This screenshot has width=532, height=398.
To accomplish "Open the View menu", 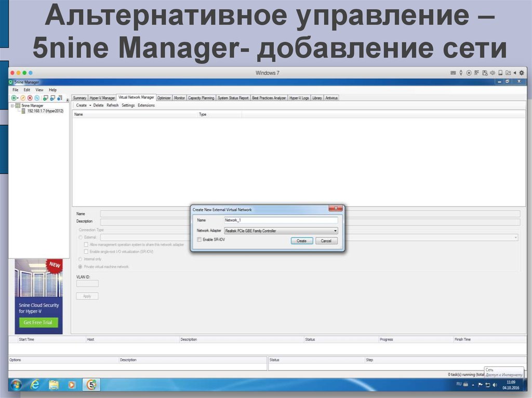I will point(39,90).
